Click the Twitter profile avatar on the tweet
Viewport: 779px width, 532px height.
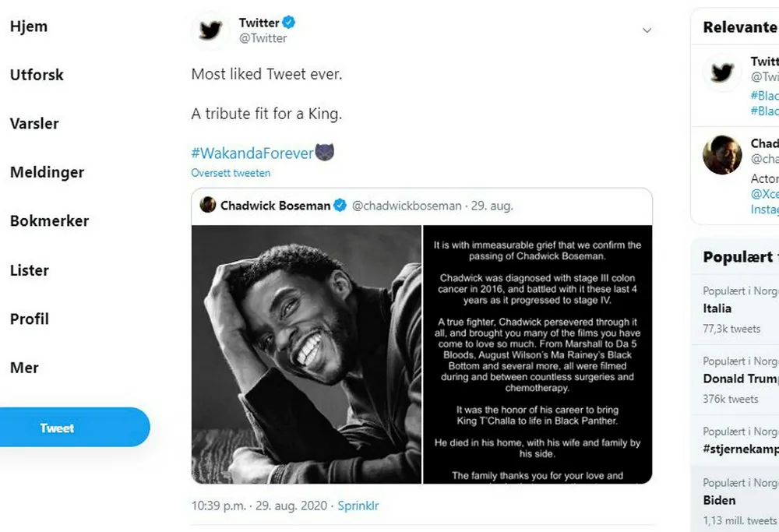point(210,30)
